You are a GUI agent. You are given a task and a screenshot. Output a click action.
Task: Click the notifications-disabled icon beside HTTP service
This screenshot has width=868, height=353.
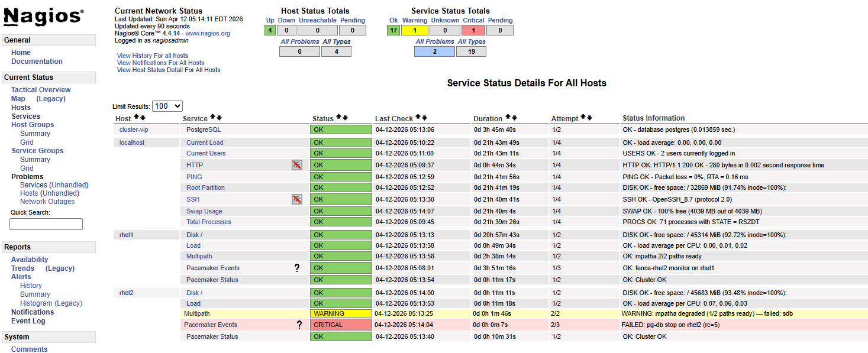pyautogui.click(x=296, y=165)
